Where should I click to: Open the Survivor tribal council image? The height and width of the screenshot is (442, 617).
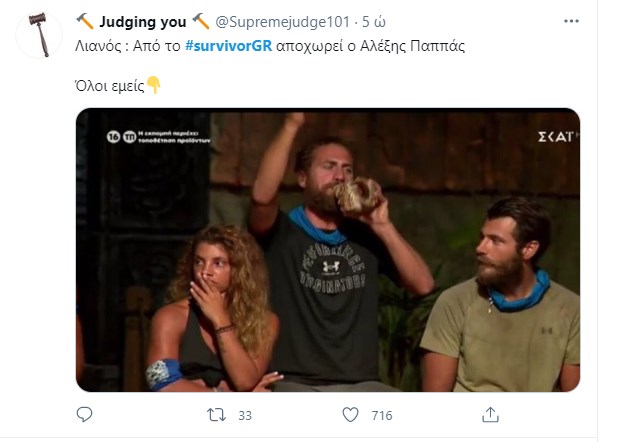[x=328, y=250]
